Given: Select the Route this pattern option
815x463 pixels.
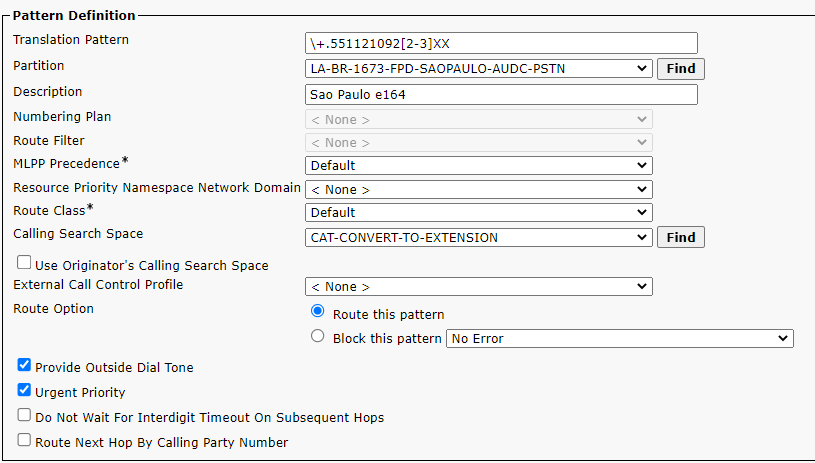Looking at the screenshot, I should 318,312.
